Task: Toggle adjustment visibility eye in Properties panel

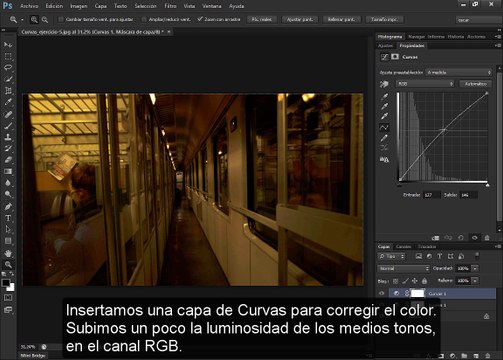Action: (474, 238)
